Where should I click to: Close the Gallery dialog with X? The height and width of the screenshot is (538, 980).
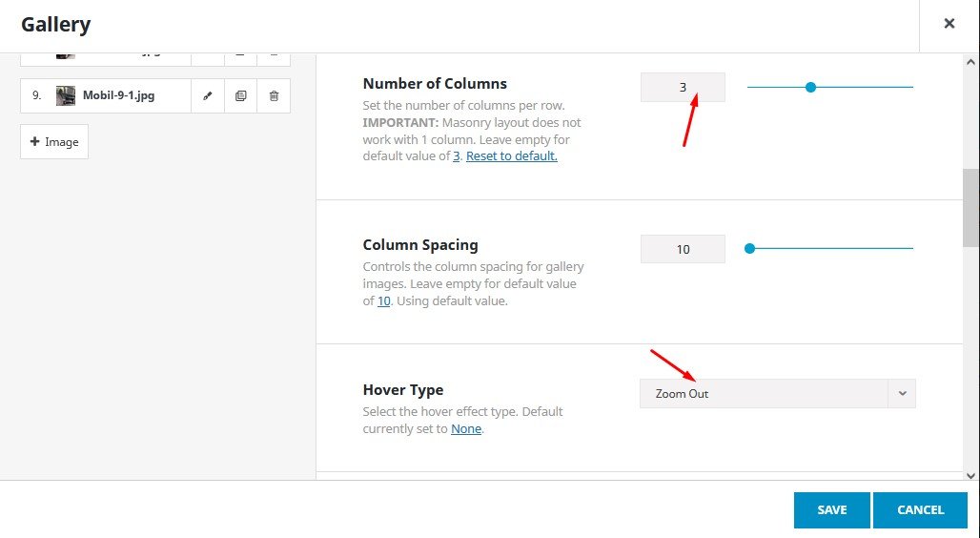click(949, 25)
